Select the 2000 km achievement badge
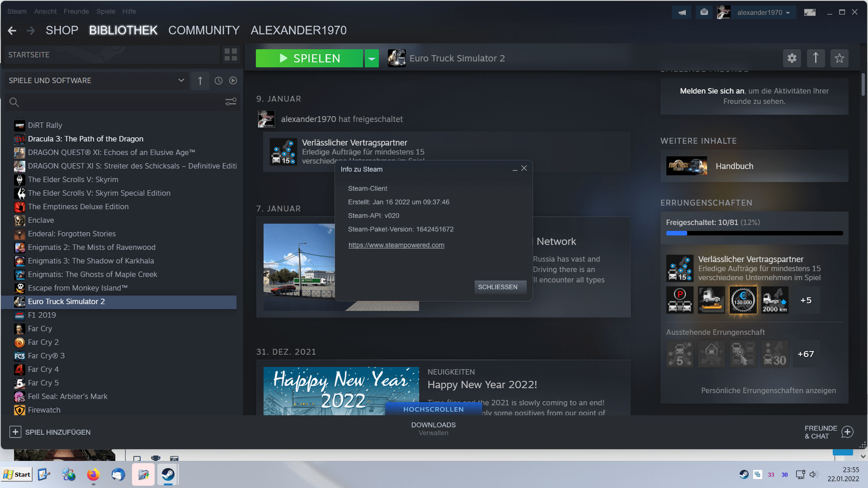This screenshot has height=488, width=868. 775,300
